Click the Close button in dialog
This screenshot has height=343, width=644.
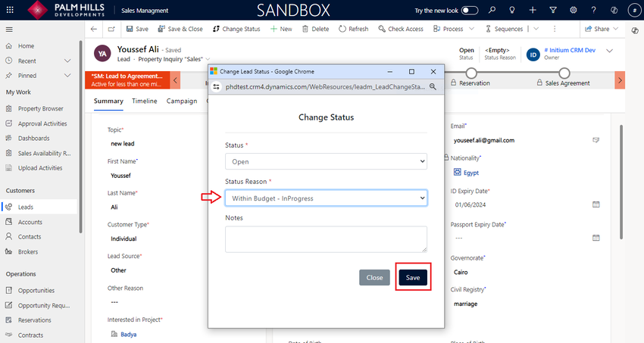[374, 278]
